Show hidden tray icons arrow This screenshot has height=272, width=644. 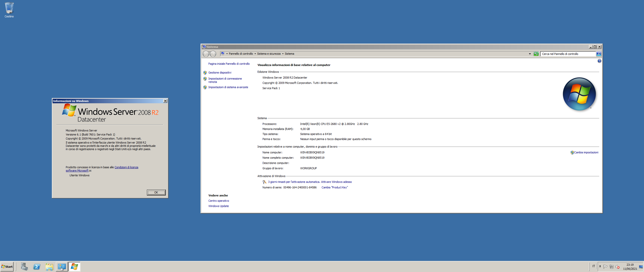click(x=600, y=266)
